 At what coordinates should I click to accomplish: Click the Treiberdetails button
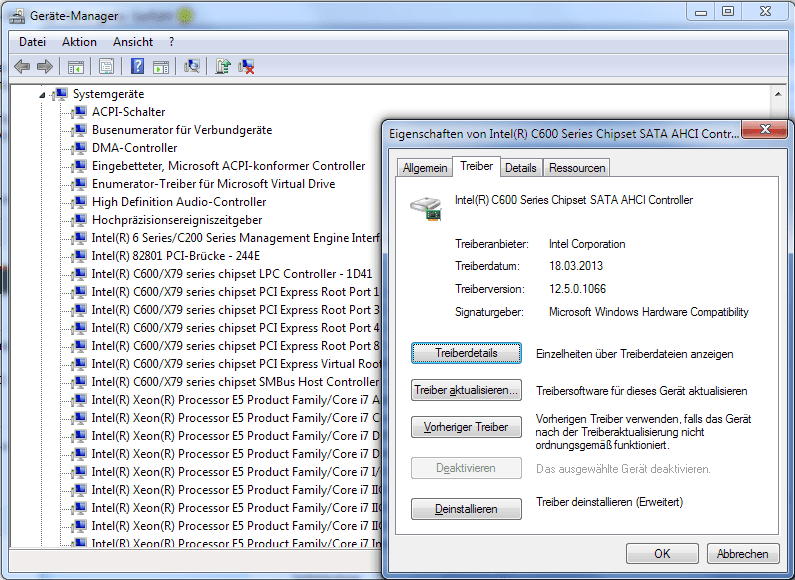click(466, 353)
